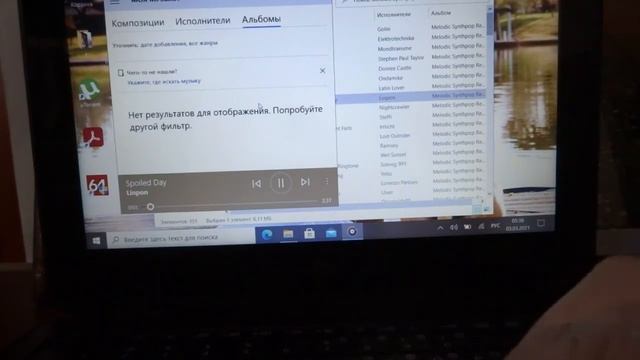This screenshot has width=640, height=360.
Task: Switch Explorer to details view button
Action: [477, 209]
